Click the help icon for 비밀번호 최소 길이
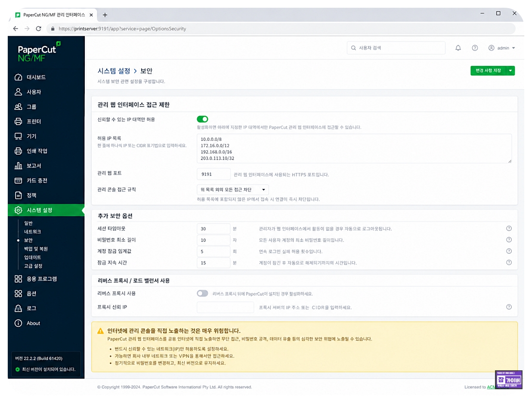This screenshot has height=403, width=532. (509, 240)
